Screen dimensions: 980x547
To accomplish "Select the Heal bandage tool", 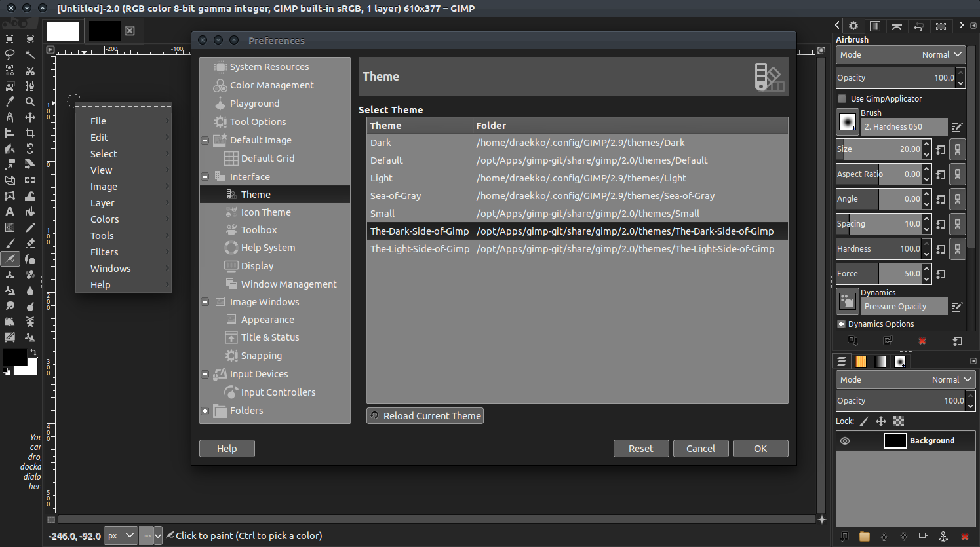I will [x=30, y=274].
